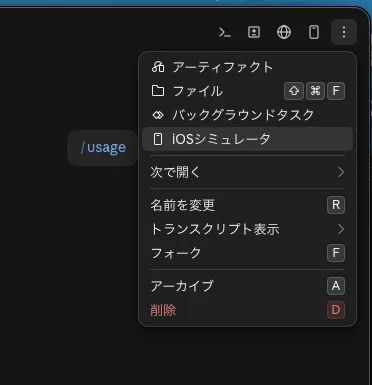Expand the トランスクリプト表示 submenu chevron

pos(340,229)
